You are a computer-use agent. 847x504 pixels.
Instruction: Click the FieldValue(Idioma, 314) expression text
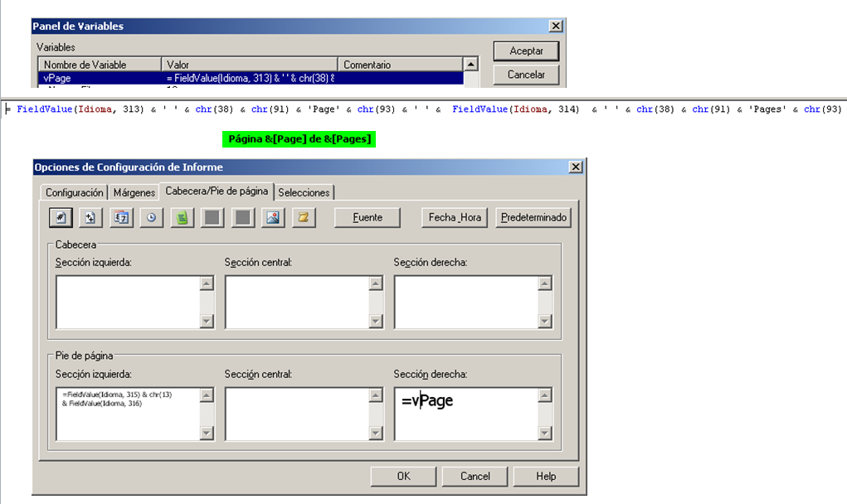(515, 109)
